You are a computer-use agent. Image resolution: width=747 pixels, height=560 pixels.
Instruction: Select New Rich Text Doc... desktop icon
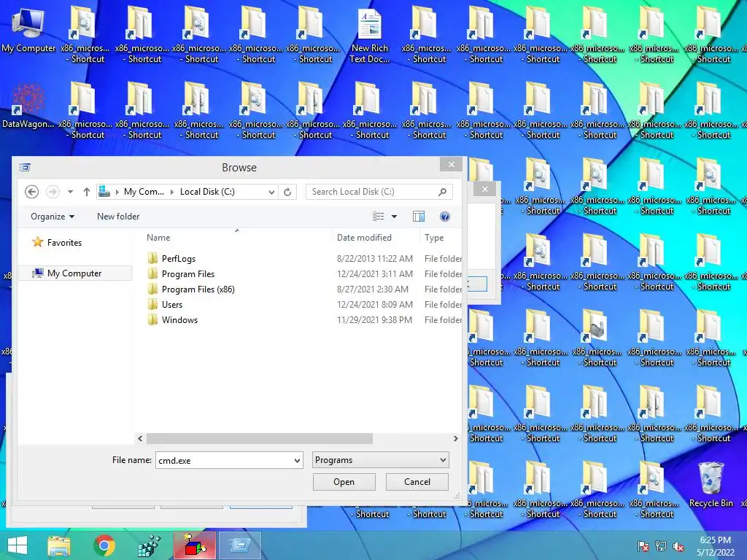click(x=370, y=36)
